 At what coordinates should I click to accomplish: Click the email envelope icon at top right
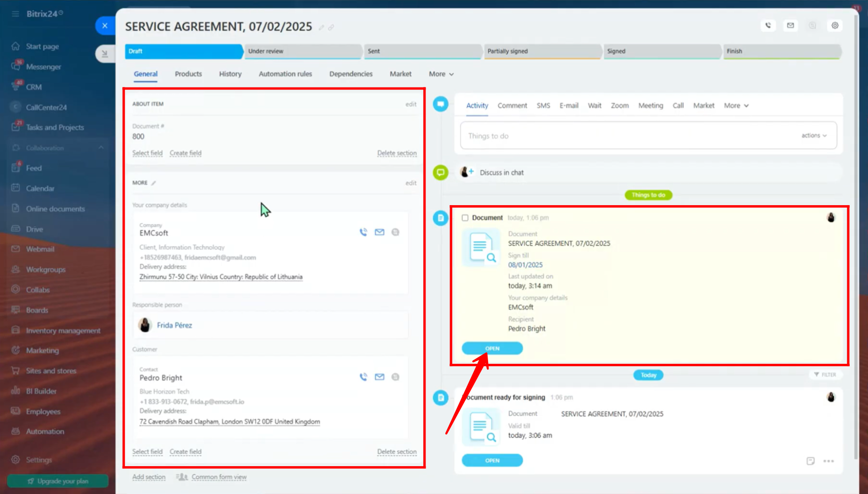click(791, 25)
